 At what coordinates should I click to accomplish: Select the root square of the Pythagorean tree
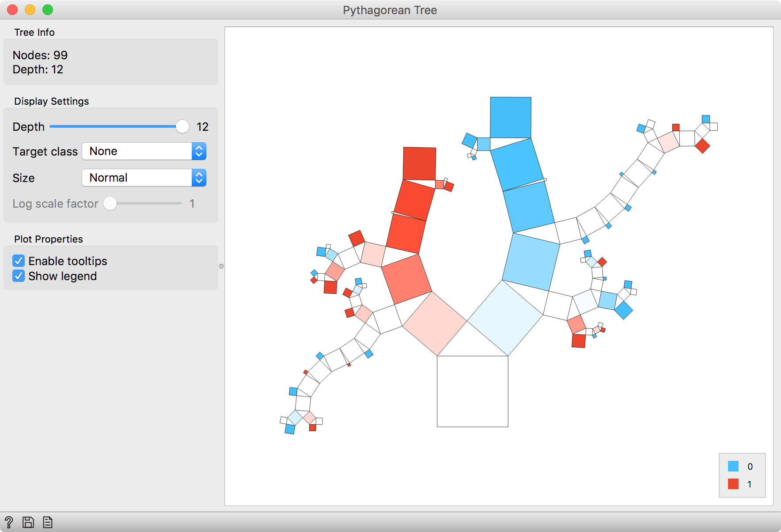(472, 391)
